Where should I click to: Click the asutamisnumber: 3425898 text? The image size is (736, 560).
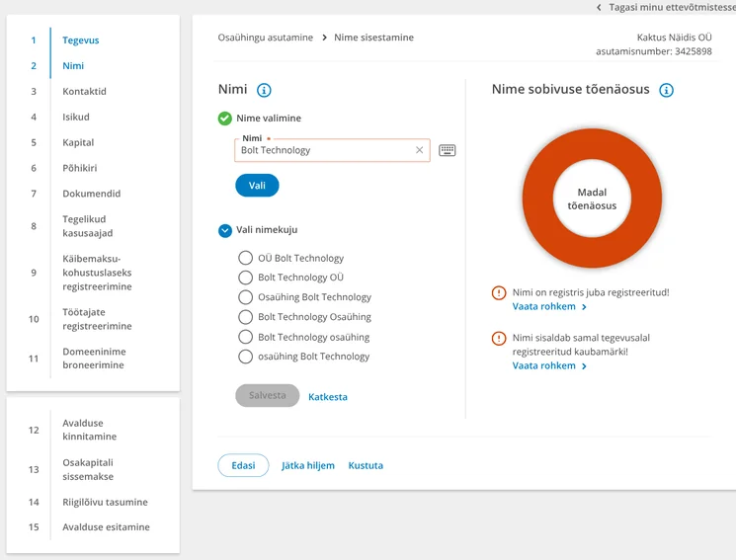tap(653, 51)
